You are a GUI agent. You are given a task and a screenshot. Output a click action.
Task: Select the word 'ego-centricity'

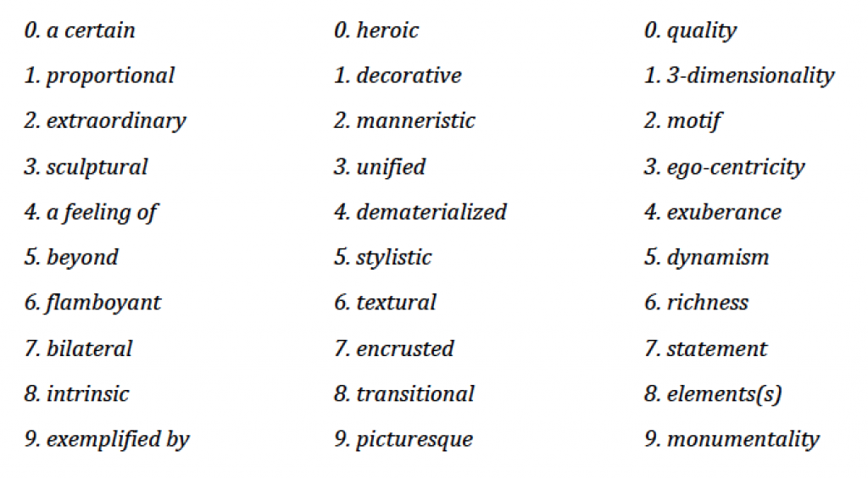click(736, 167)
